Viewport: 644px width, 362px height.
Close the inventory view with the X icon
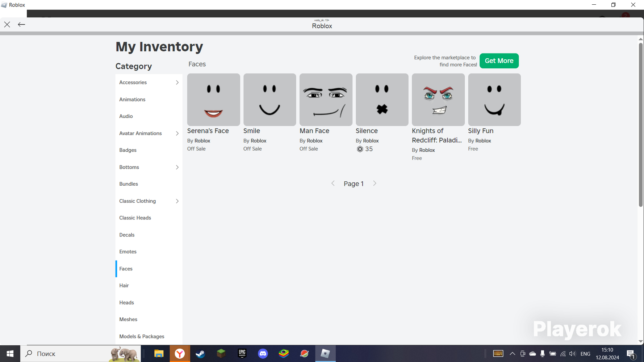[x=7, y=25]
